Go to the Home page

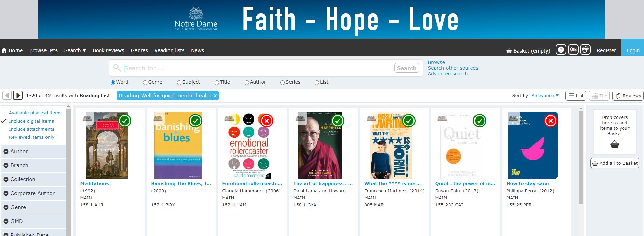12,50
